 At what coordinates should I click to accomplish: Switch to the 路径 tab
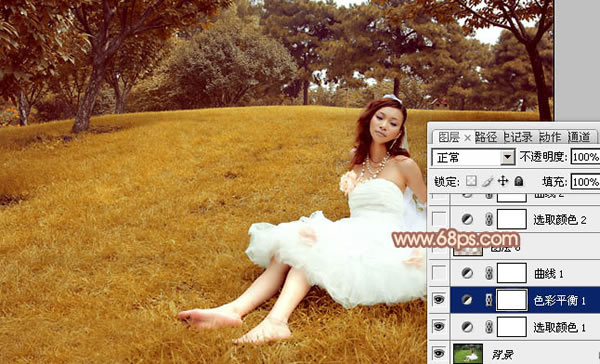pos(486,137)
